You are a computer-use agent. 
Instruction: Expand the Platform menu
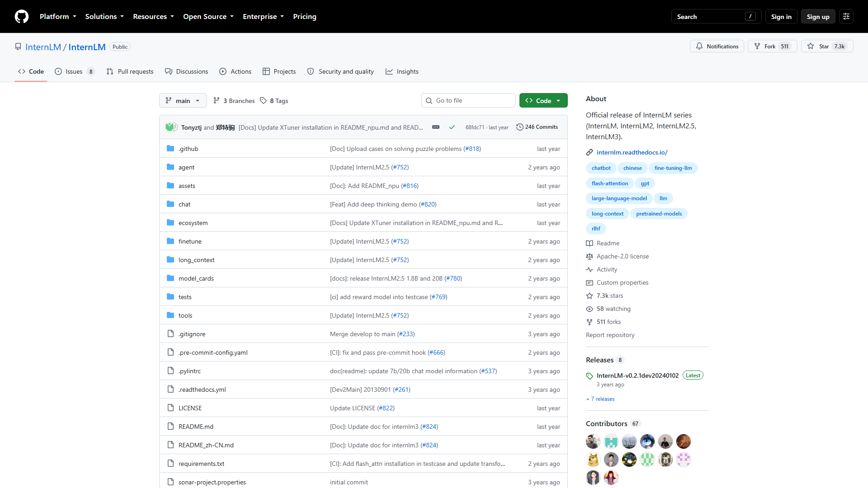coord(58,16)
